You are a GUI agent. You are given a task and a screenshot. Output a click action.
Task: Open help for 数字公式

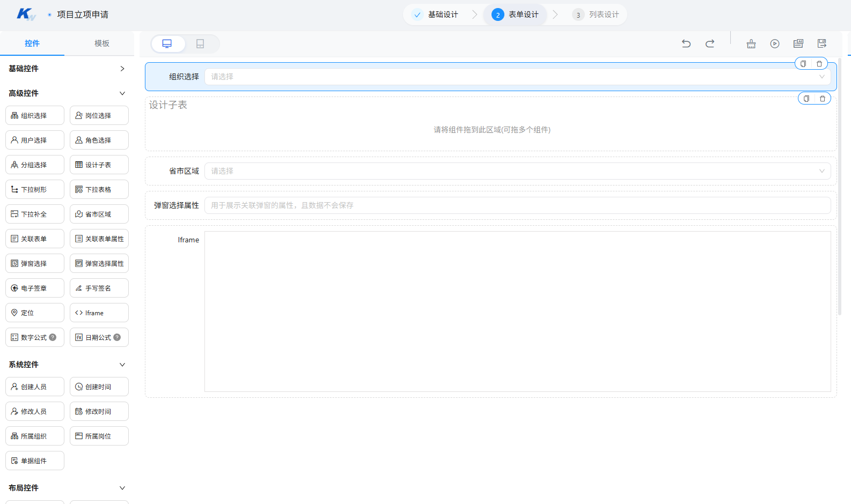coord(53,337)
